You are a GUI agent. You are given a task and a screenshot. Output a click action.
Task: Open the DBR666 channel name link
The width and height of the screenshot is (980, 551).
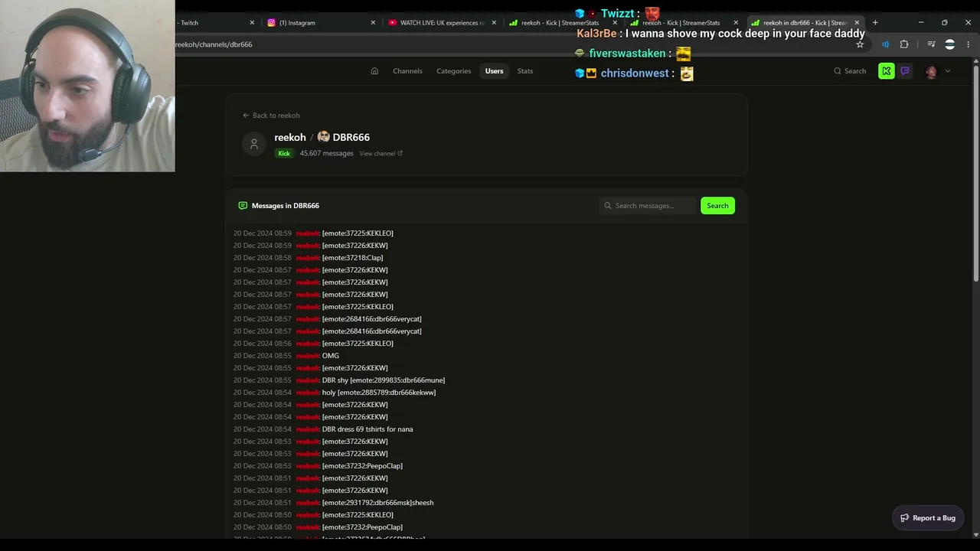351,137
